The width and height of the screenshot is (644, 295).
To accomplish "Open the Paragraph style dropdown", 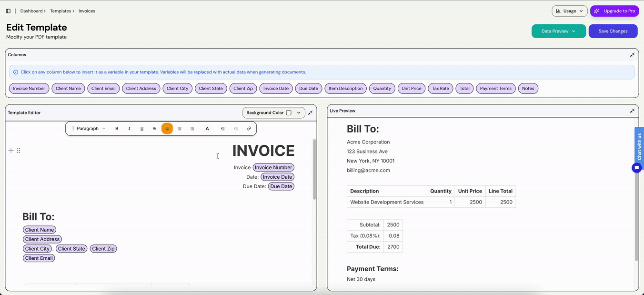I will (88, 129).
